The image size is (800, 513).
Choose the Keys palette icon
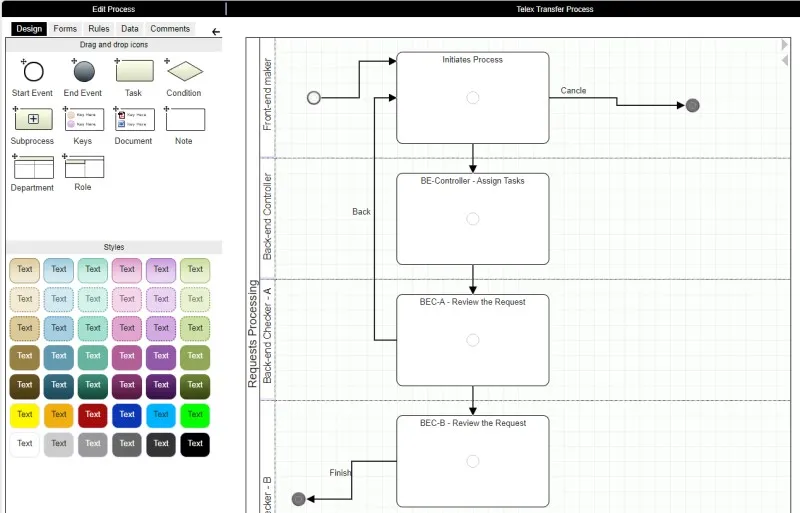(84, 119)
